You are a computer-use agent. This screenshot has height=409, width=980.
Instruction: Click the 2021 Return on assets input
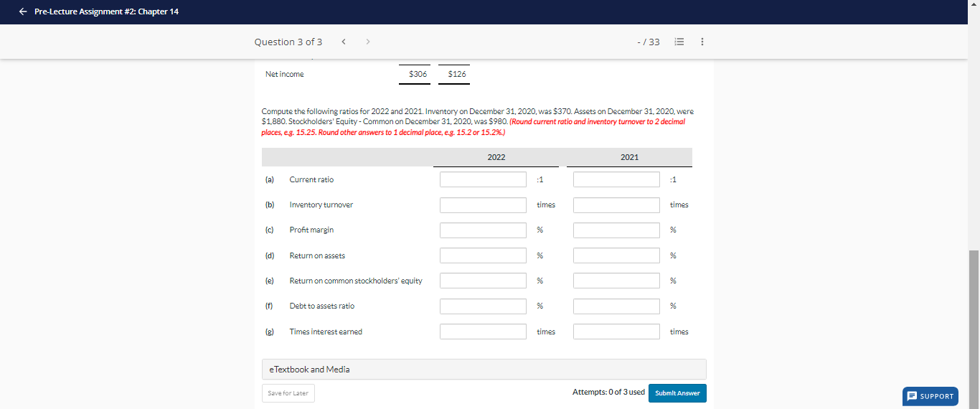coord(616,255)
